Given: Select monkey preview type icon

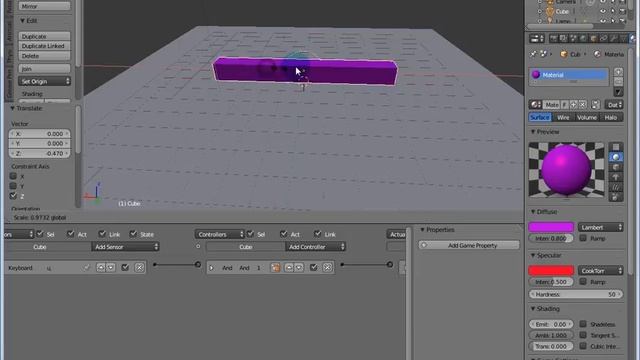Looking at the screenshot, I should coord(616,177).
